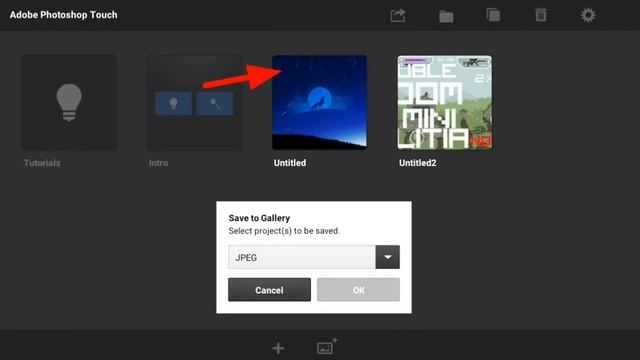Click the Tutorials label
The height and width of the screenshot is (360, 640).
coord(42,163)
